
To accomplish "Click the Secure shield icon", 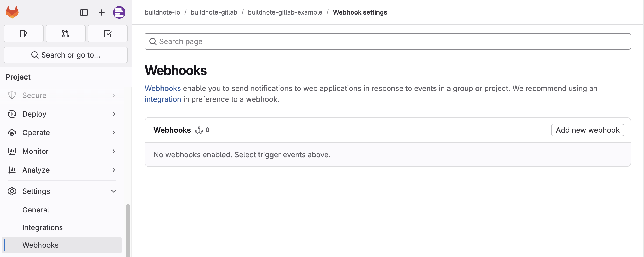I will (x=12, y=95).
